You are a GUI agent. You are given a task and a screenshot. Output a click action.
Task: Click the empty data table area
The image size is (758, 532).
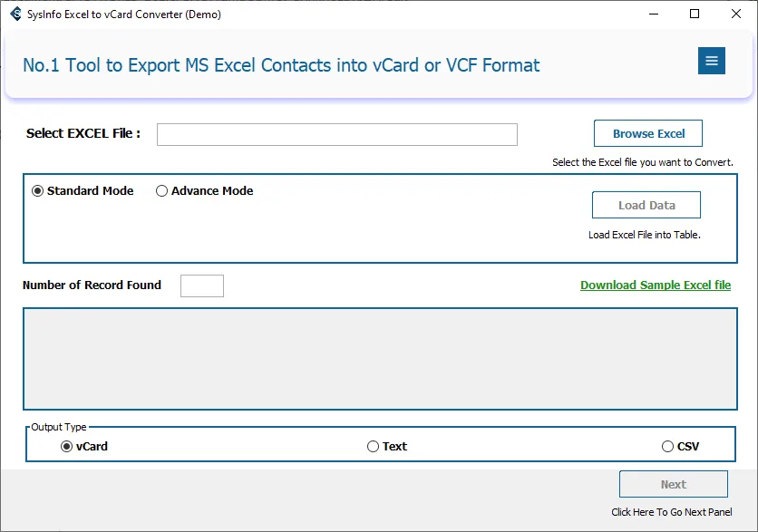pos(380,359)
